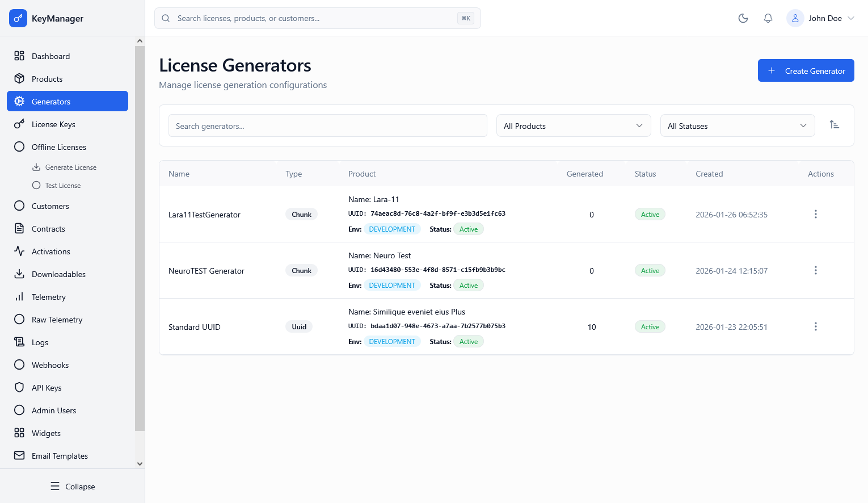Viewport: 868px width, 503px height.
Task: Open the Telemetry chart icon
Action: point(19,296)
